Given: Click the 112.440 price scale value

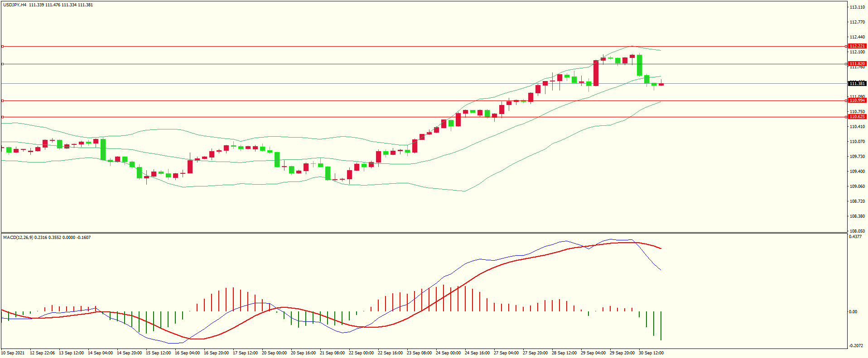Looking at the screenshot, I should point(857,37).
